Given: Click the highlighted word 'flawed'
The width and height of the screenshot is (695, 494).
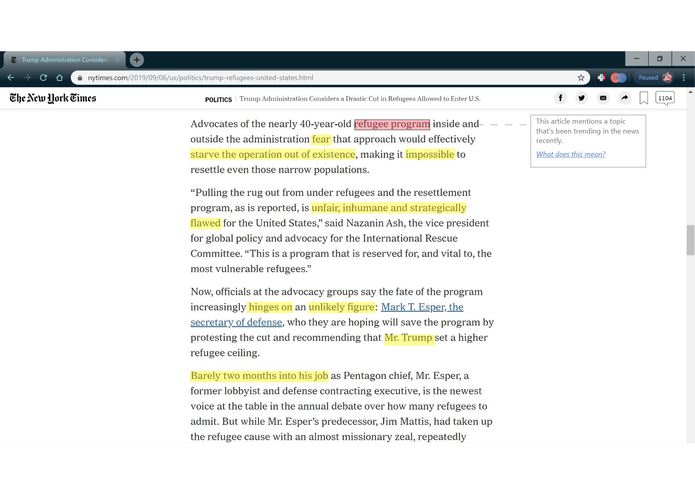Looking at the screenshot, I should (x=205, y=223).
